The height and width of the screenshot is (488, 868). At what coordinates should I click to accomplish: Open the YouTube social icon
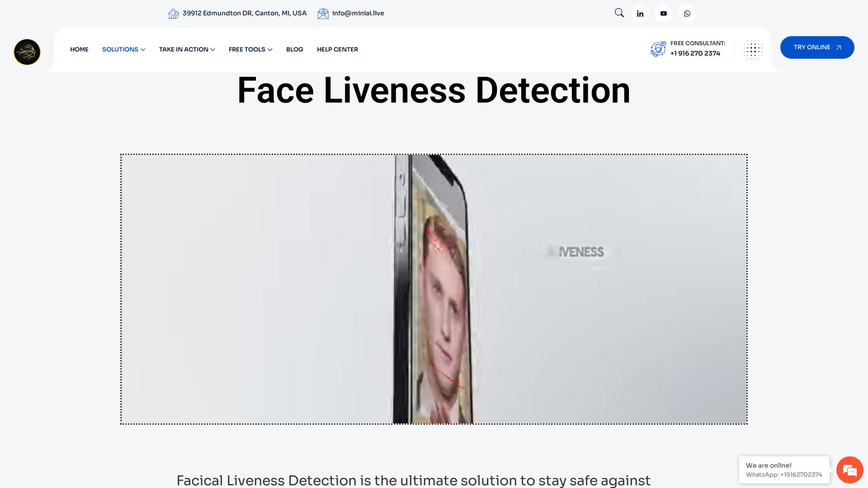tap(663, 14)
